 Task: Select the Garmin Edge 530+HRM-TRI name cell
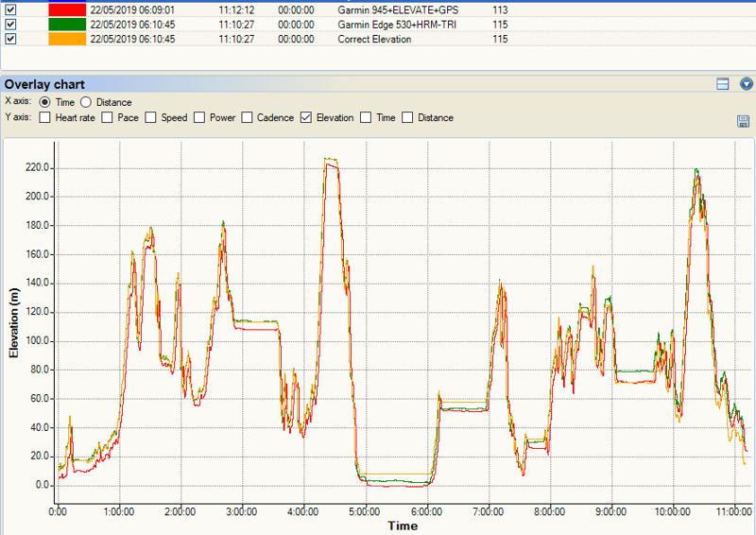point(397,25)
